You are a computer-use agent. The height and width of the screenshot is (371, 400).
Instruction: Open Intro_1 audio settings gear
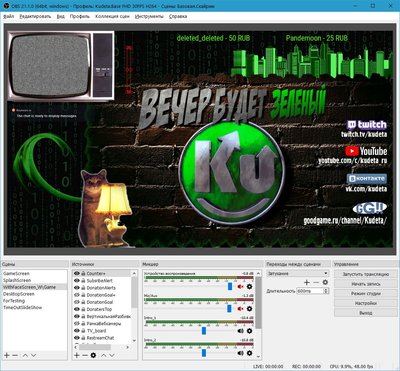249,331
